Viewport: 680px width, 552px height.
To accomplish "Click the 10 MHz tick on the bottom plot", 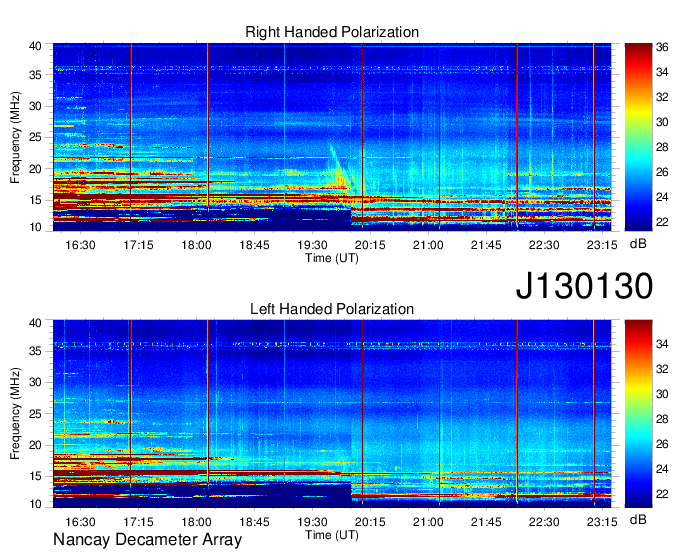I will point(35,504).
